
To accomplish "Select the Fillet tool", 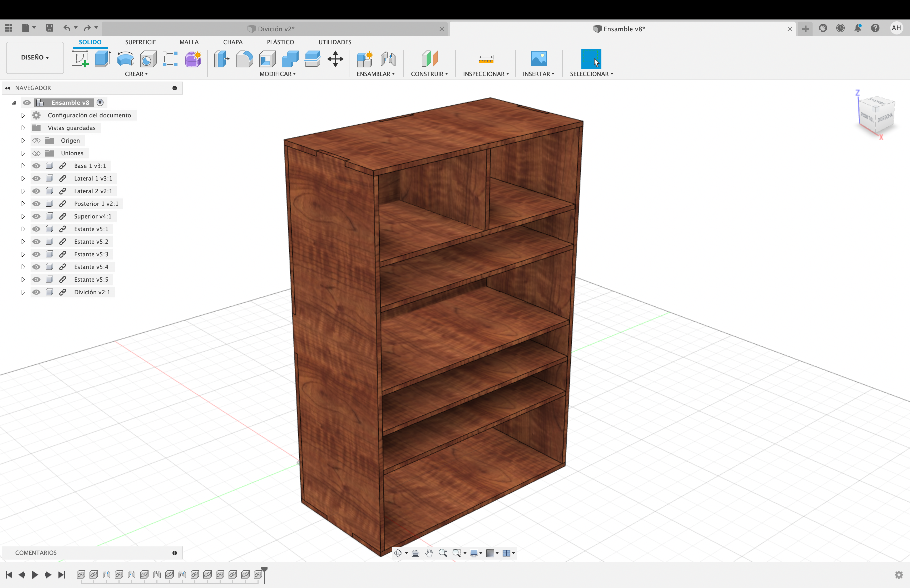I will point(244,59).
